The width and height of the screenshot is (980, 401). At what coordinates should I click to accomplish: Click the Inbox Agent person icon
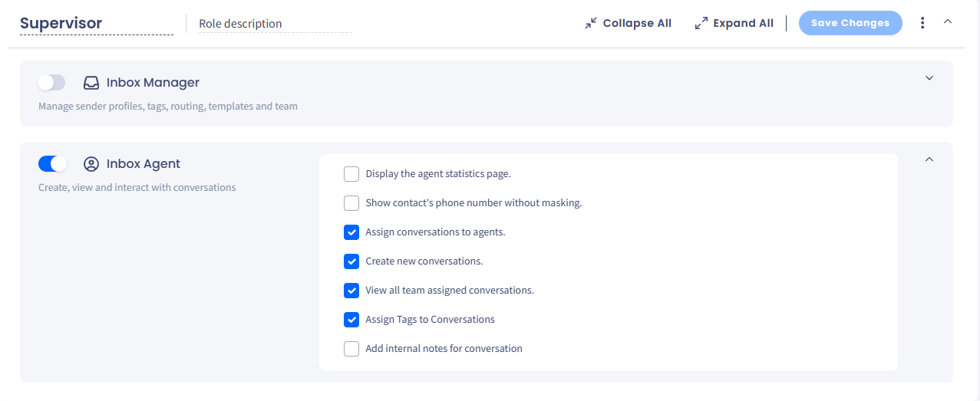click(x=91, y=164)
